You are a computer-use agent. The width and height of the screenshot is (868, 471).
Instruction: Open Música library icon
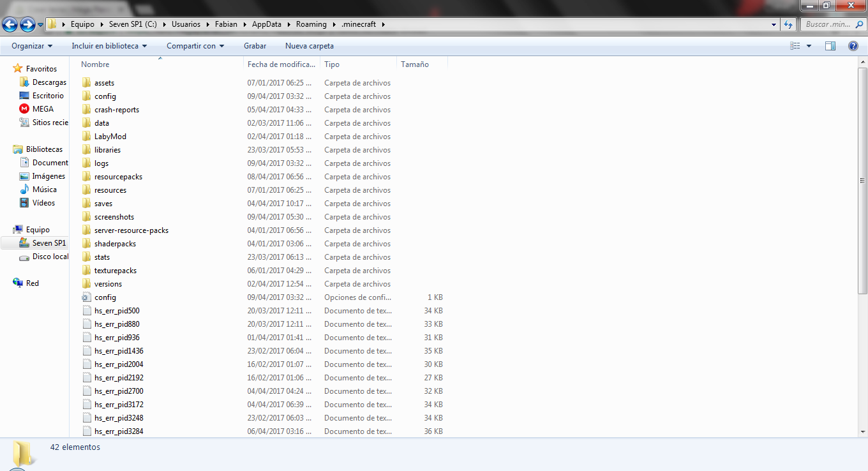click(24, 190)
